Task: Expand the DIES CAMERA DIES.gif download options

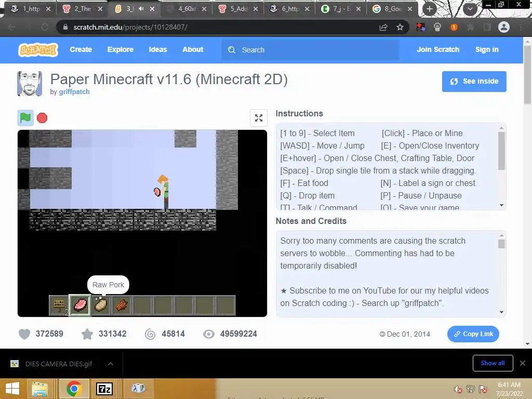Action: pyautogui.click(x=111, y=364)
